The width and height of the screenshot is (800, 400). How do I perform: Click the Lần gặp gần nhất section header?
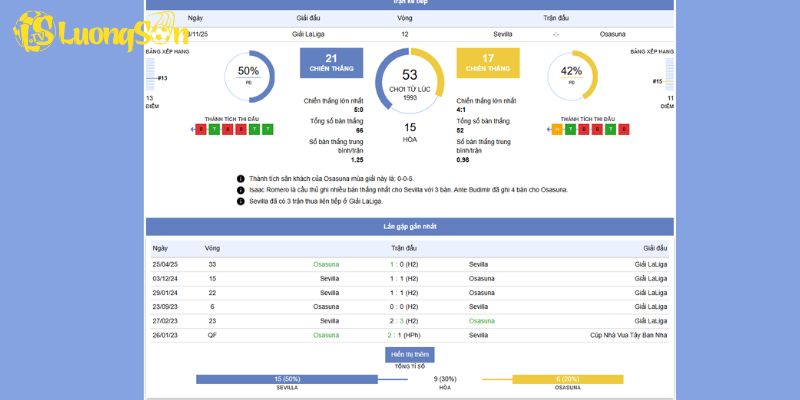(x=410, y=227)
